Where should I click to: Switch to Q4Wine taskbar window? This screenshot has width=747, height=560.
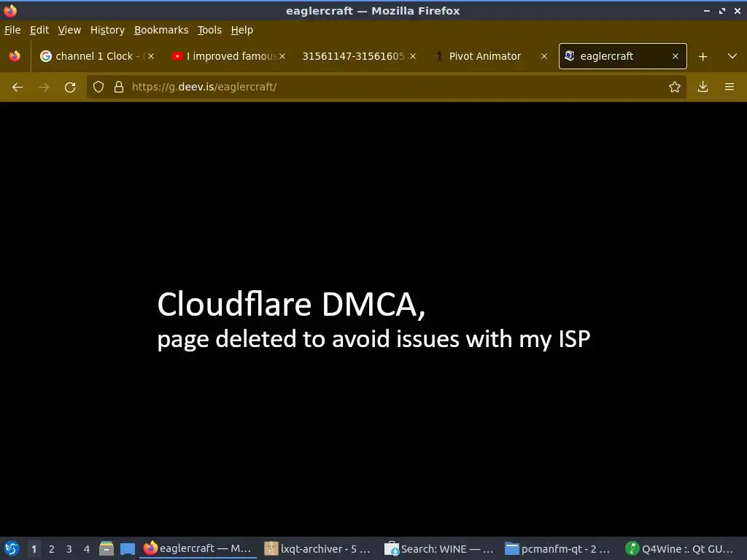(681, 548)
